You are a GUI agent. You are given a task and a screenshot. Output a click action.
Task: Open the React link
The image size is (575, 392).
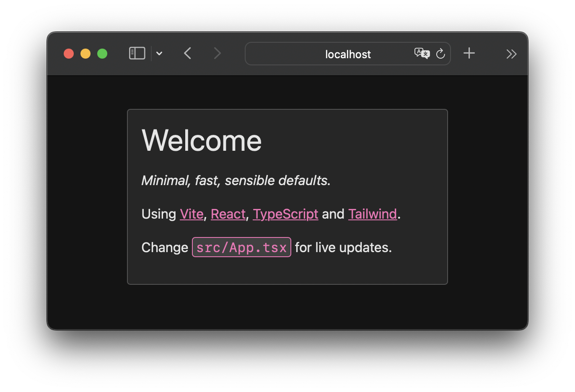228,214
